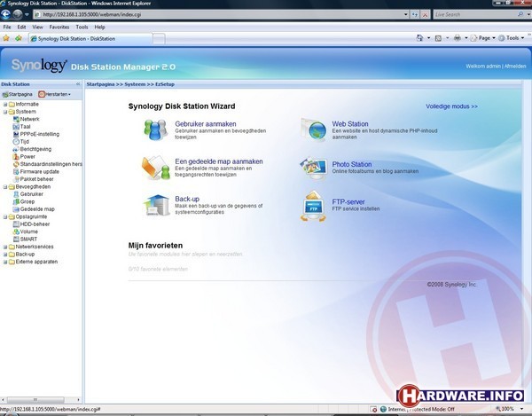Open the View menu
Screen dimensions: 532x416
37,27
